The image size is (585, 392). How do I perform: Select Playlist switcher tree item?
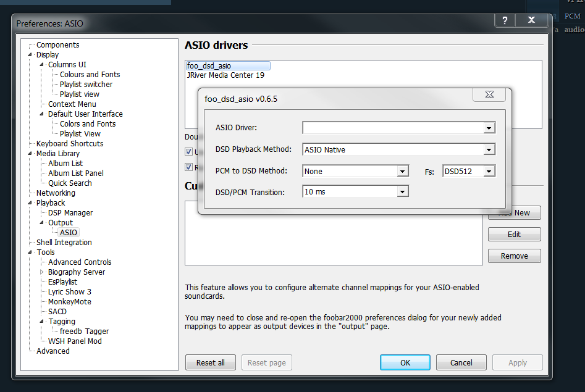(x=86, y=85)
